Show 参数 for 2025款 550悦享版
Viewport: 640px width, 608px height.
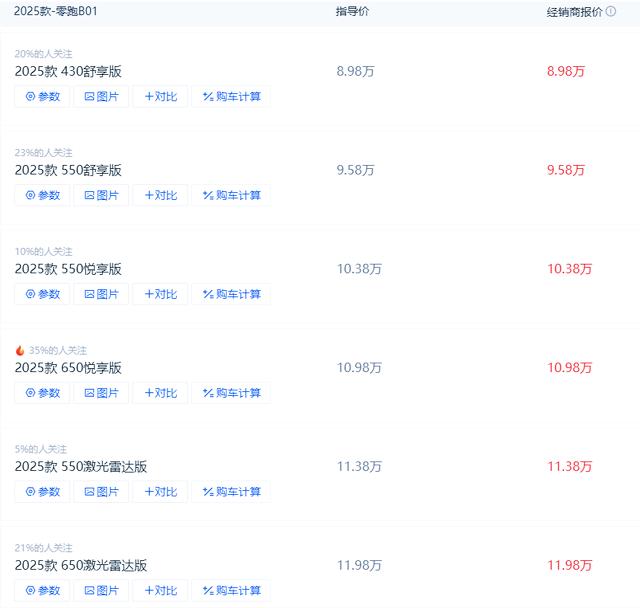click(42, 294)
